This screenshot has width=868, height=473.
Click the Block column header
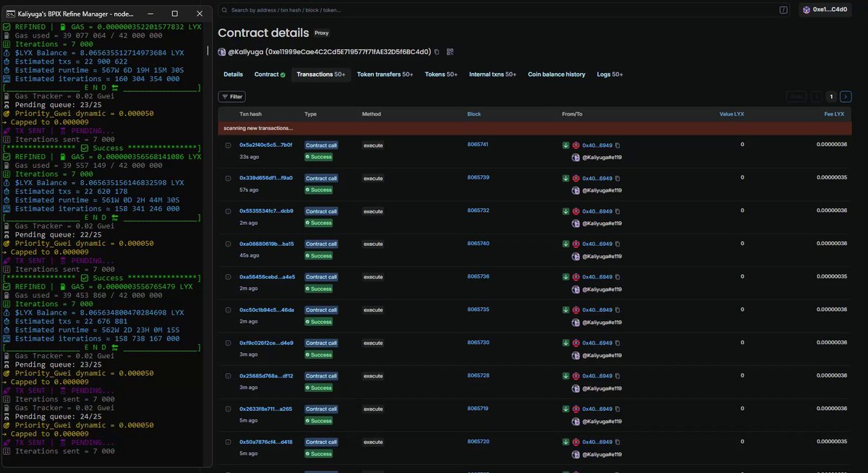click(x=474, y=114)
